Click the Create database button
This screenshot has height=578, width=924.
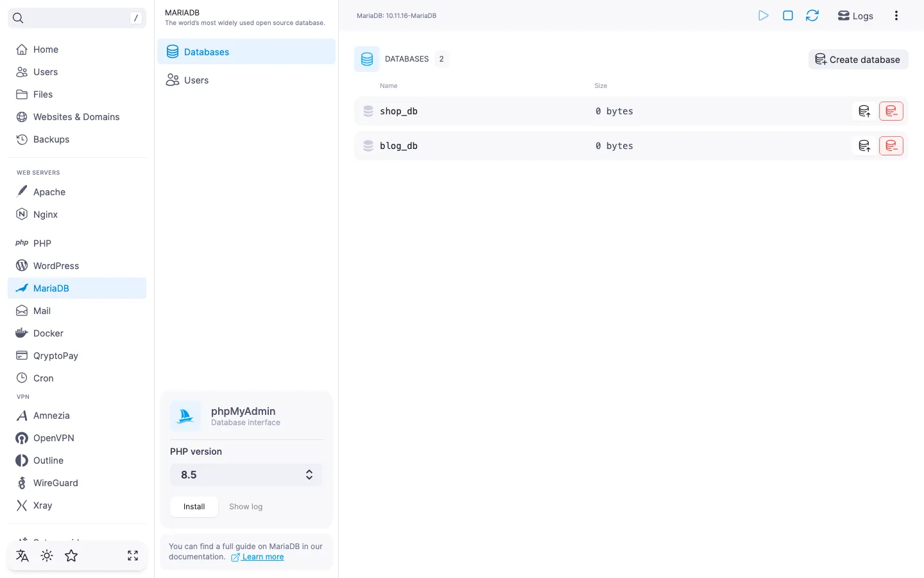(858, 60)
